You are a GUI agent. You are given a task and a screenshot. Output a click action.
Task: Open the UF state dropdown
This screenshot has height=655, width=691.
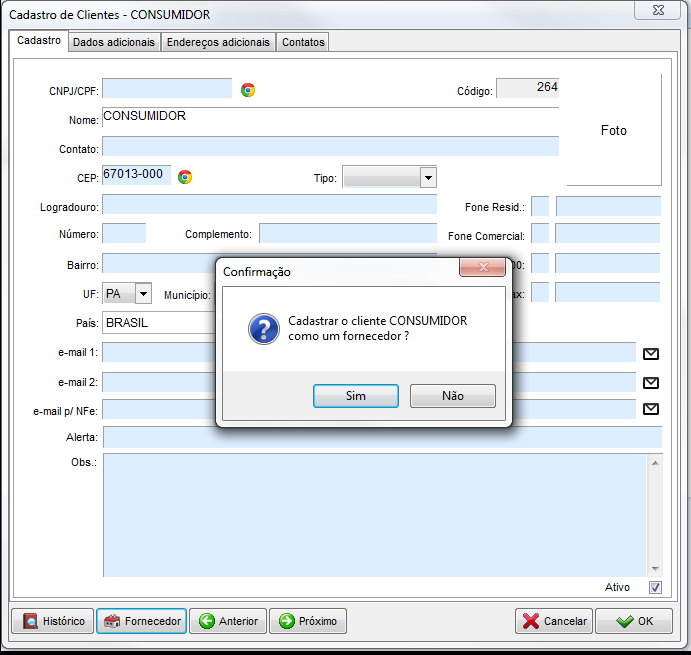click(143, 293)
